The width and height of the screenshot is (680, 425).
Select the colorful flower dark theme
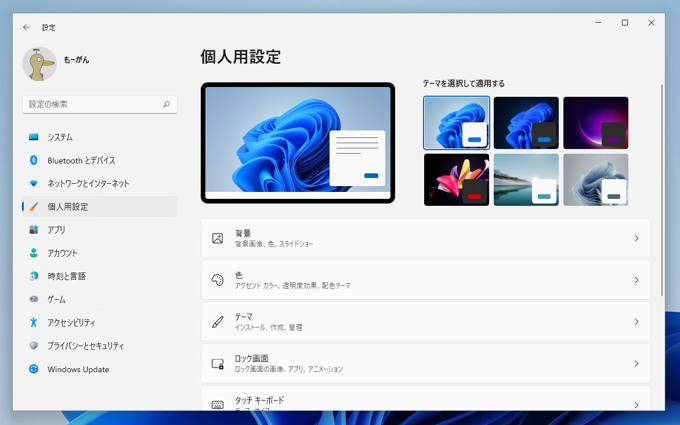point(456,180)
